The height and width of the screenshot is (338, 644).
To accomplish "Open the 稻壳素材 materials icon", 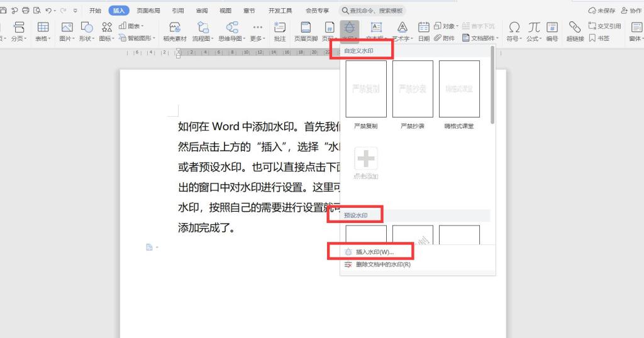I will [175, 27].
